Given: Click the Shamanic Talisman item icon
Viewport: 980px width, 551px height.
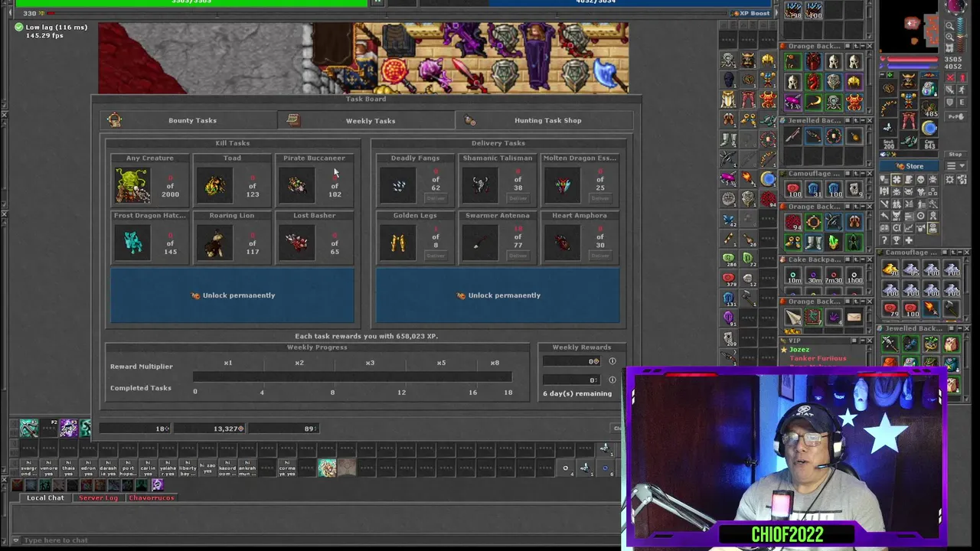Looking at the screenshot, I should tap(480, 185).
